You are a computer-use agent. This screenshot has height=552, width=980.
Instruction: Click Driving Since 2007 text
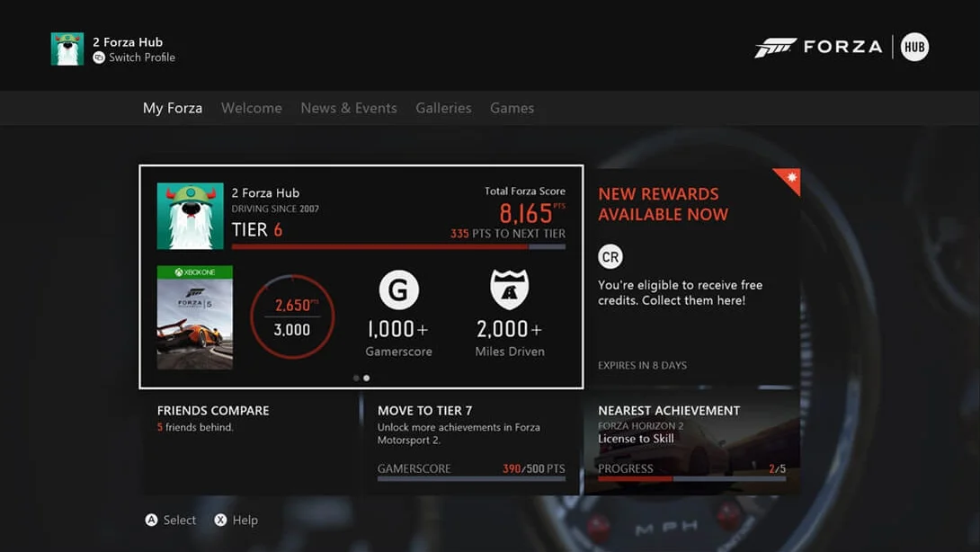click(275, 209)
